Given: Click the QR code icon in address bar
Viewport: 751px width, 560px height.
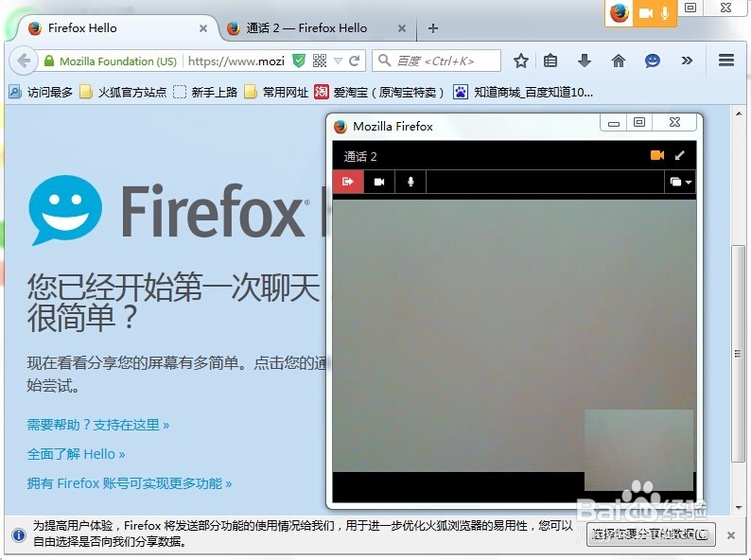Looking at the screenshot, I should pos(320,61).
